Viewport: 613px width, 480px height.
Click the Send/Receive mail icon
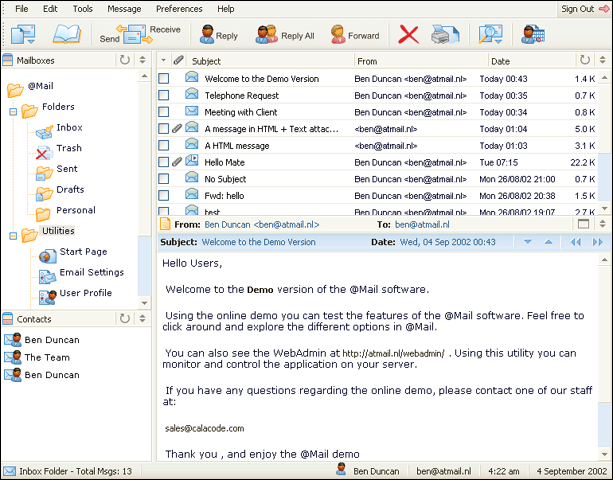tap(135, 35)
